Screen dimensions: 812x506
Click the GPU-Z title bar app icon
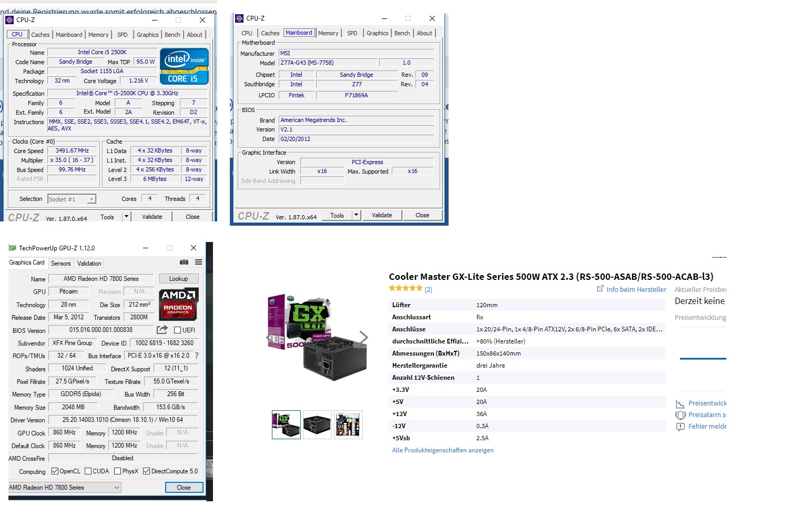13,248
